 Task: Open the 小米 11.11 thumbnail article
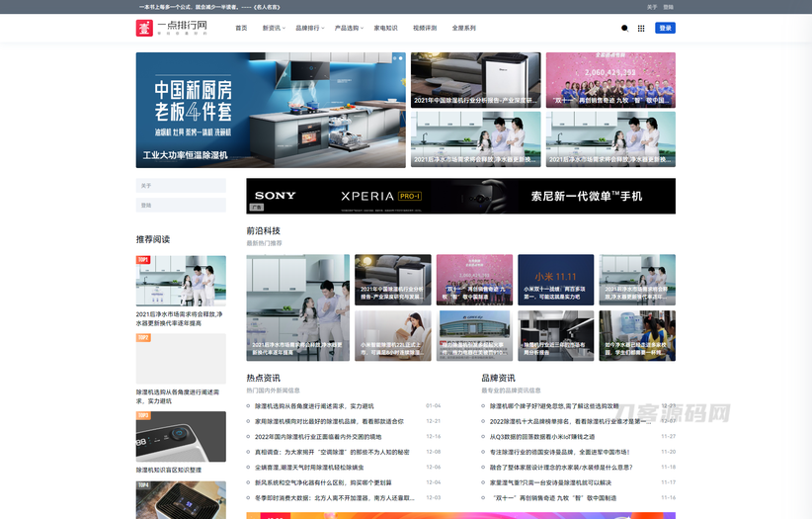click(555, 280)
